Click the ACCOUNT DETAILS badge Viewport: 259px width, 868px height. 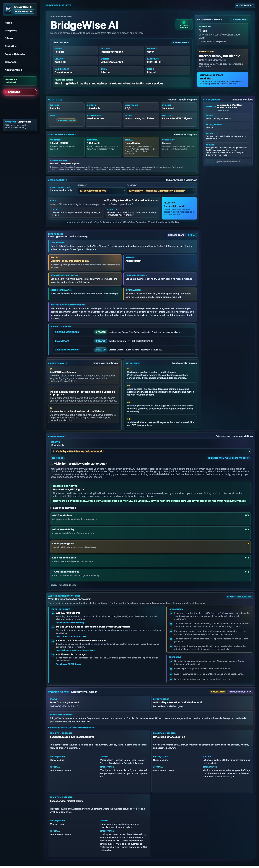click(x=181, y=42)
